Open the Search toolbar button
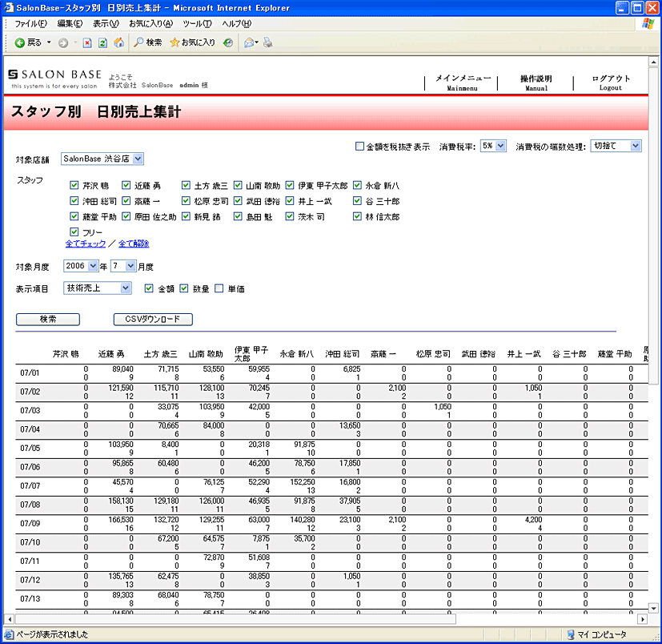The image size is (662, 644). (148, 42)
